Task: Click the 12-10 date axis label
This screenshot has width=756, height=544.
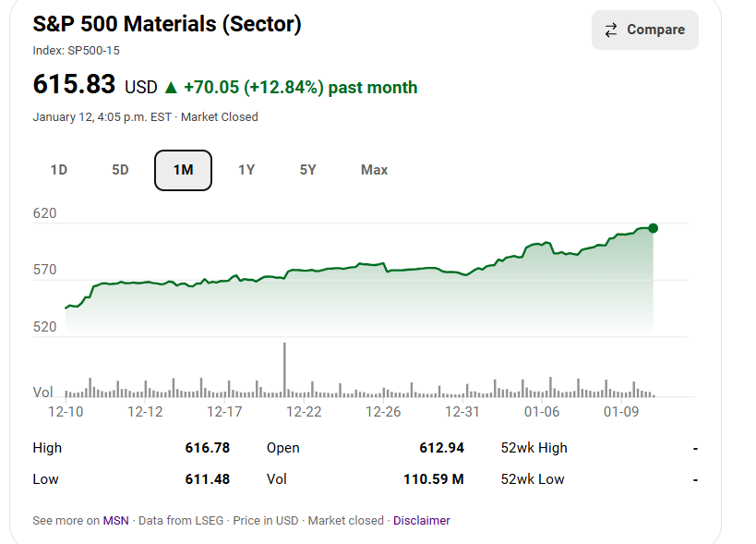Action: tap(66, 412)
